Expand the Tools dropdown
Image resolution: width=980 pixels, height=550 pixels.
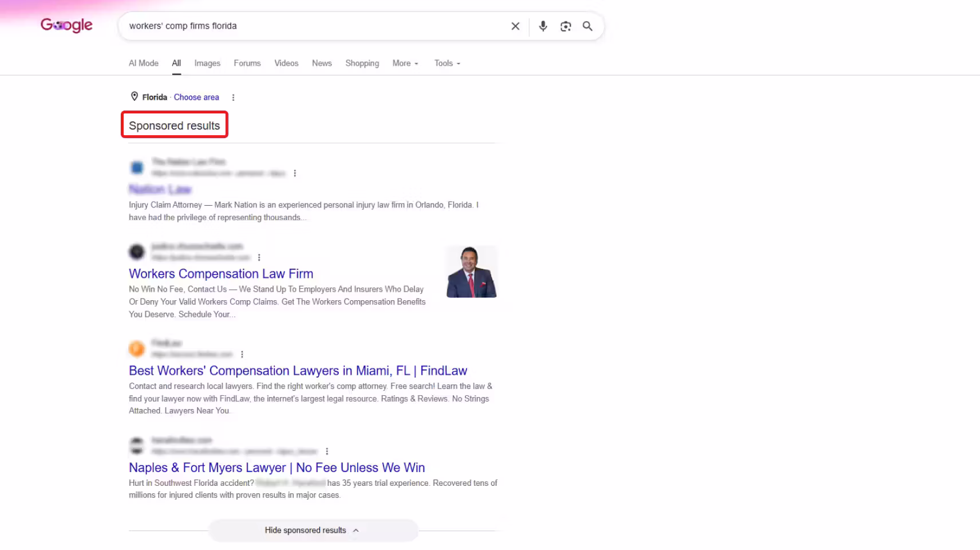click(447, 63)
